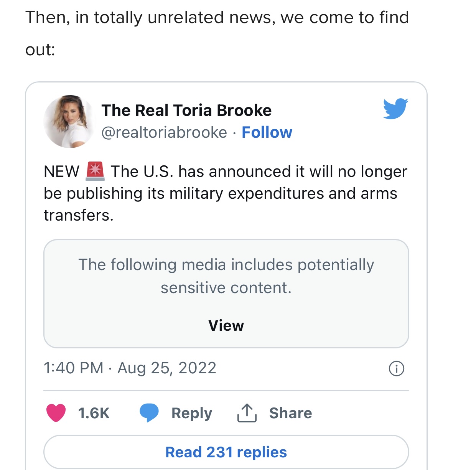Click the name The Real Toria Brooke
476x470 pixels.
pyautogui.click(x=186, y=110)
